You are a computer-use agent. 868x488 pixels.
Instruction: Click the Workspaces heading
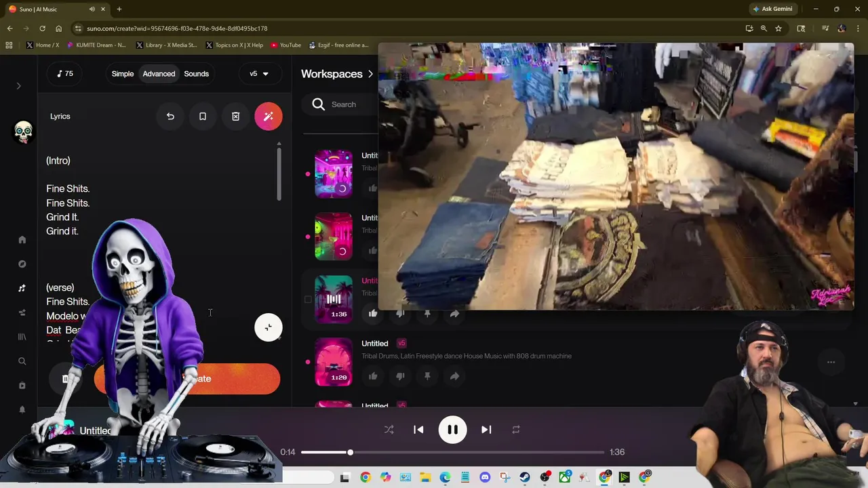point(332,74)
